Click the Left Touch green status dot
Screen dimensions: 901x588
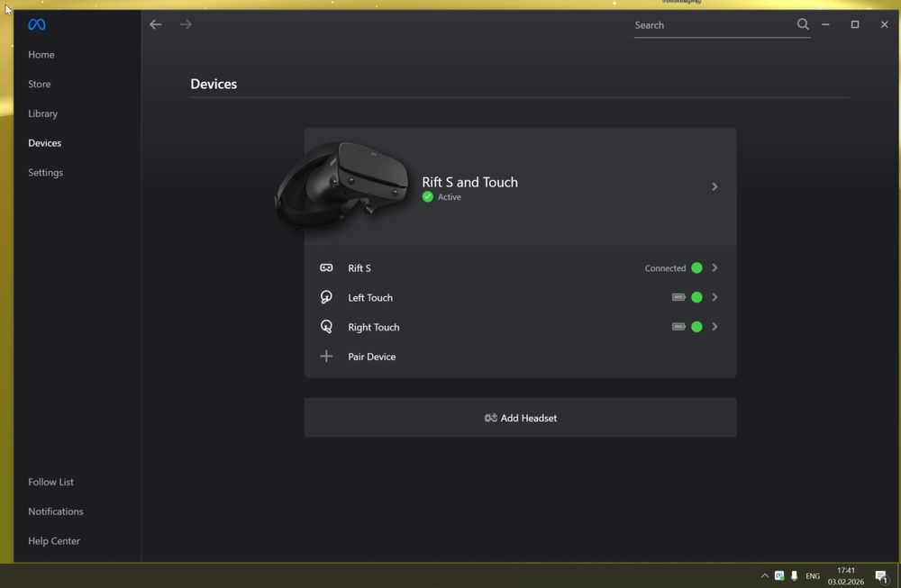[696, 297]
